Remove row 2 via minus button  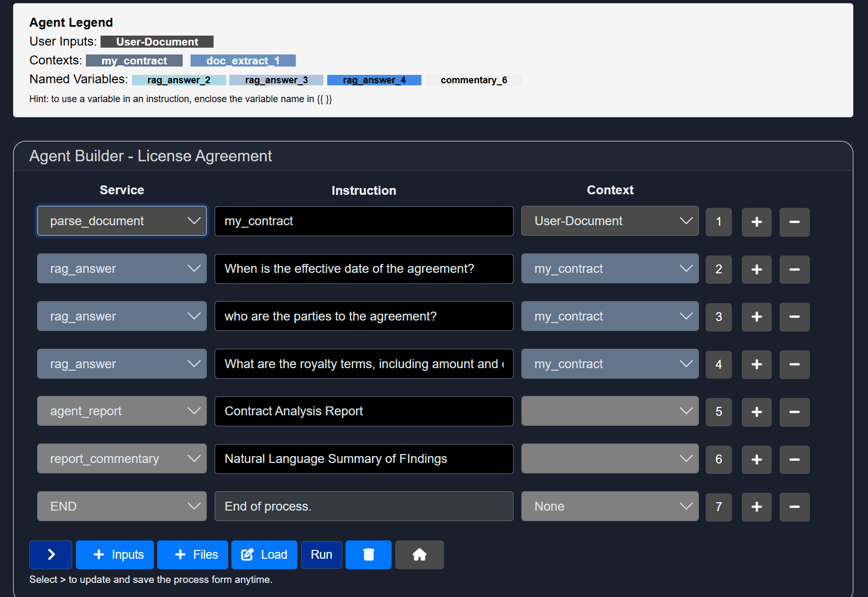(794, 270)
